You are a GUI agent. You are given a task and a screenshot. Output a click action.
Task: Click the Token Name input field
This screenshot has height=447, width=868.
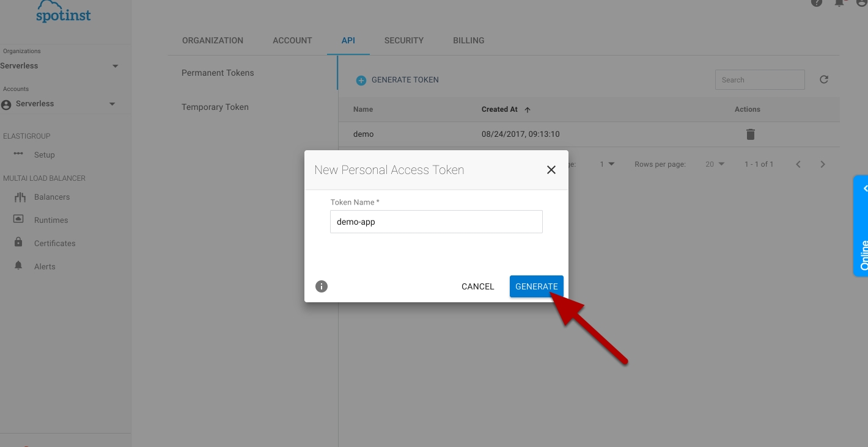tap(436, 222)
